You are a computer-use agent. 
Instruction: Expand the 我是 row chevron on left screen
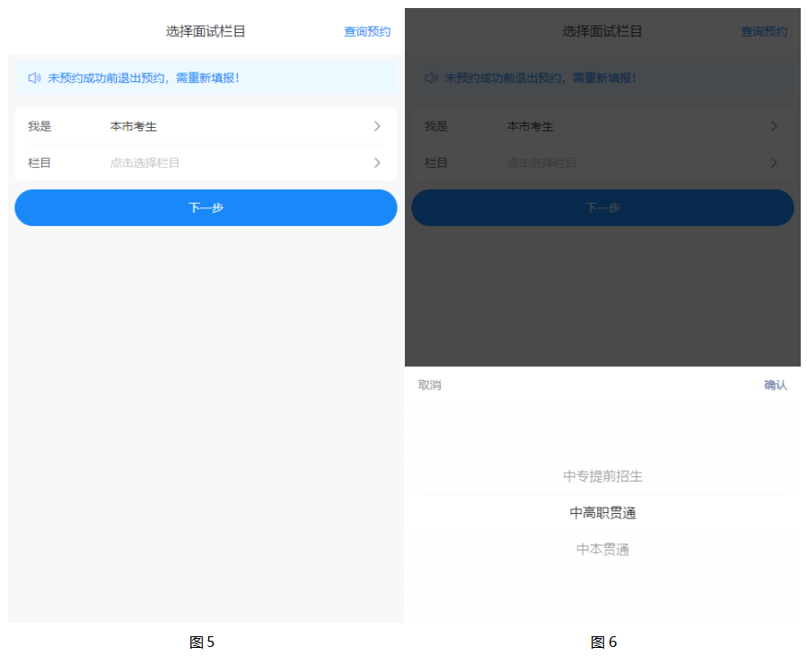tap(377, 127)
